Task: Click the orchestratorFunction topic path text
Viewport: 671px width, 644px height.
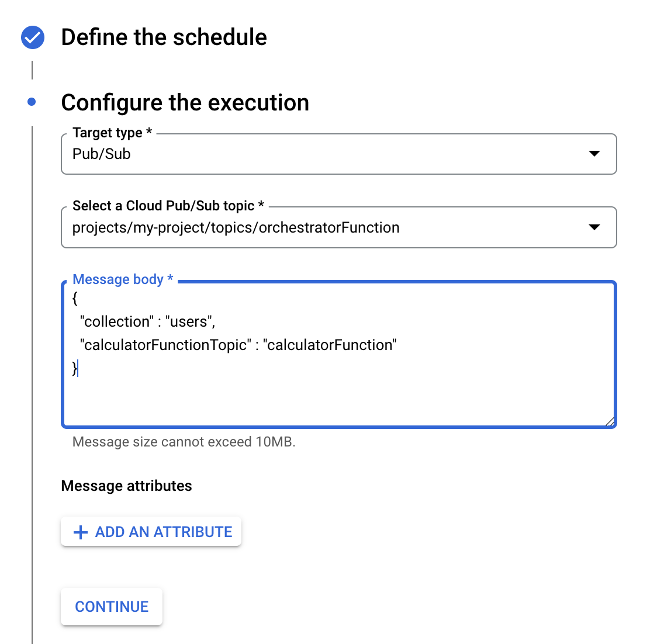Action: pyautogui.click(x=236, y=228)
